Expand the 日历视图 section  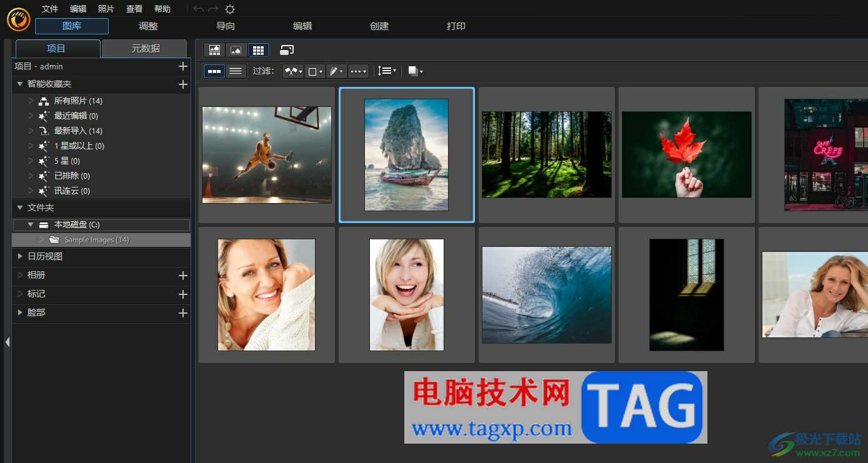click(x=20, y=256)
